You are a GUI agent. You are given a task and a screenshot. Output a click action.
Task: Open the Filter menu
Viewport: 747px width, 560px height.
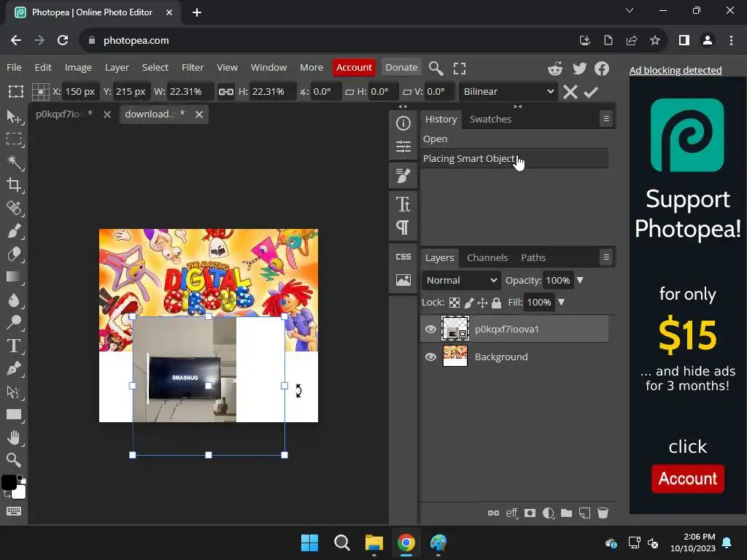[193, 68]
